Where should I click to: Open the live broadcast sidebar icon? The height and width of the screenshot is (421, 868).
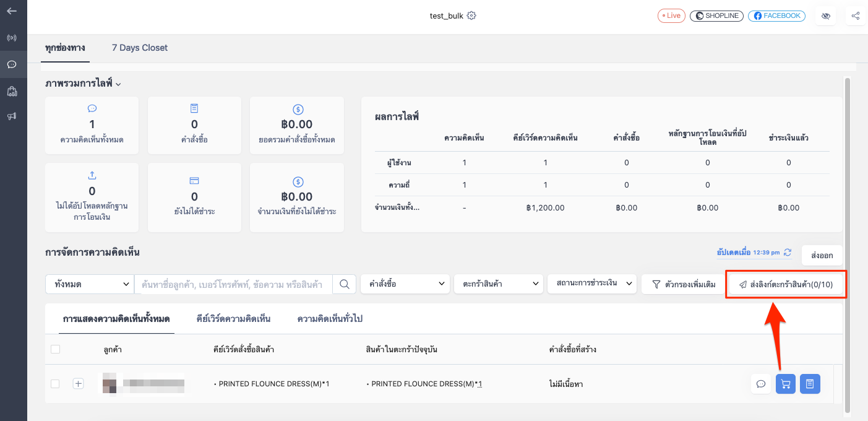pyautogui.click(x=12, y=38)
